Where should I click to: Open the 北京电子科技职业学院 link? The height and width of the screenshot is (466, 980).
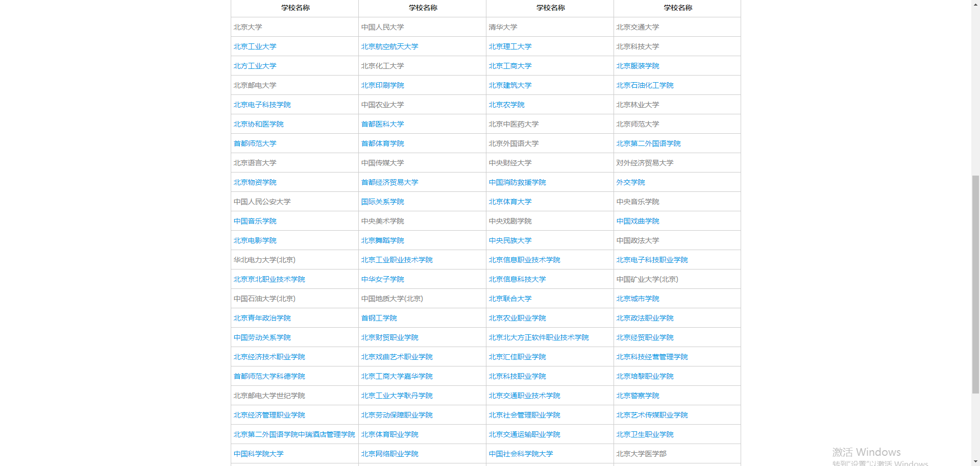tap(652, 260)
